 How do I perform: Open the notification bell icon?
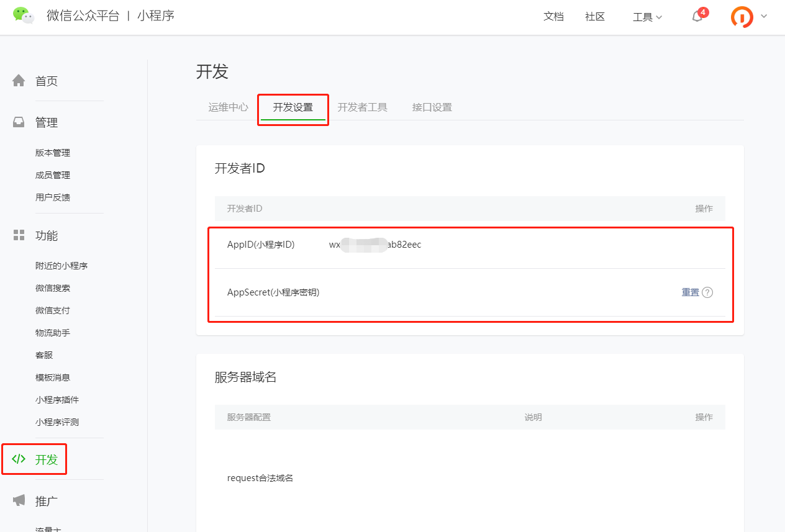697,17
